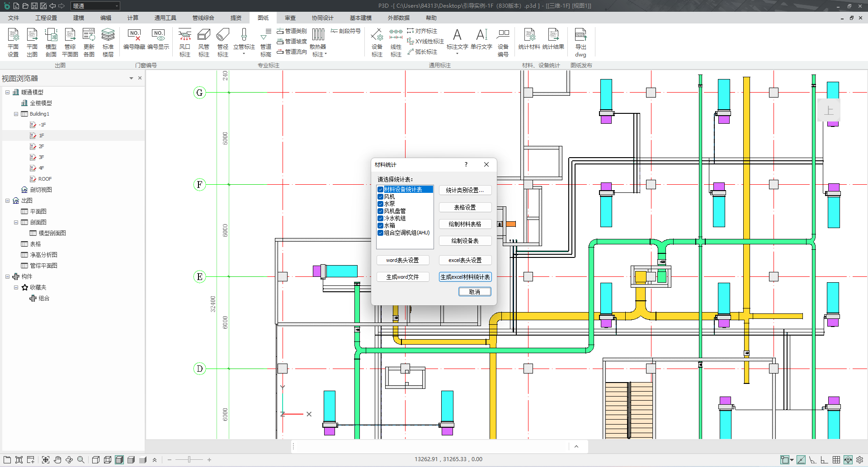Switch to the 管线综合 ribbon tab
The height and width of the screenshot is (467, 868).
[203, 18]
